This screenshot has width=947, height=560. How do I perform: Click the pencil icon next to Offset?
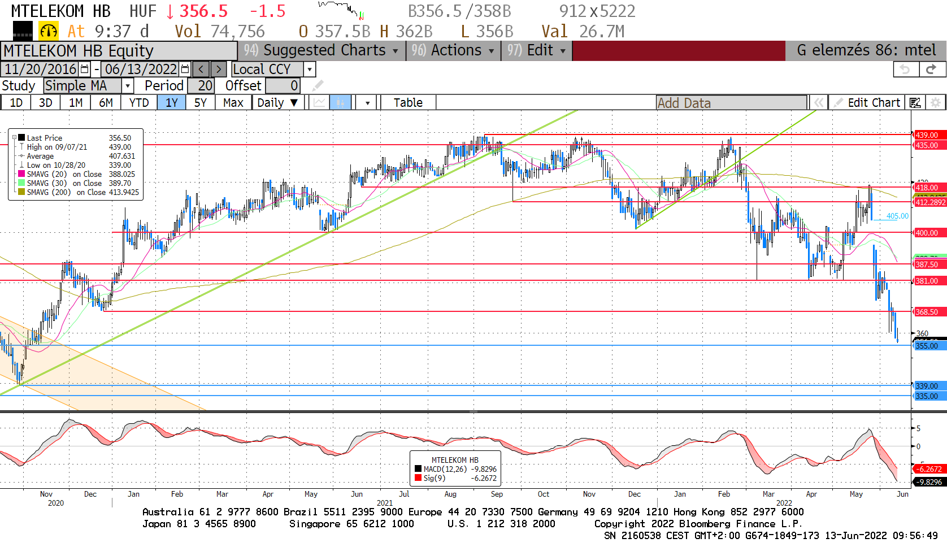click(x=318, y=85)
